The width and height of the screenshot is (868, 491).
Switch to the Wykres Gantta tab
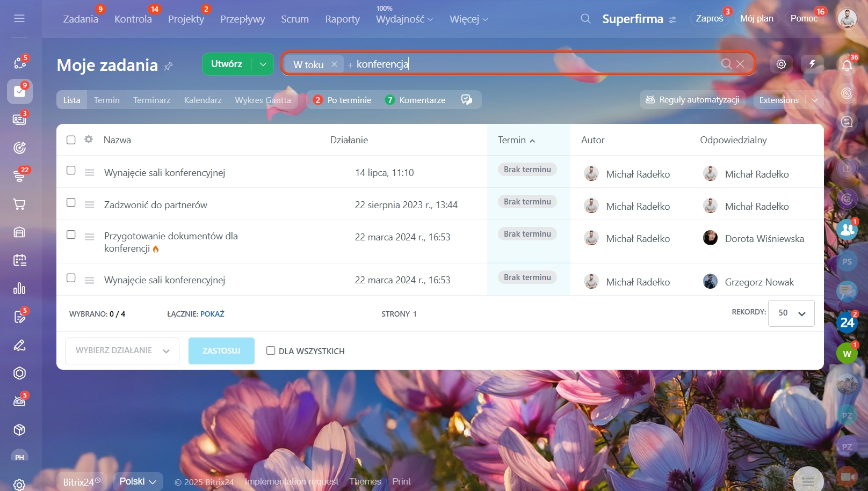point(263,100)
